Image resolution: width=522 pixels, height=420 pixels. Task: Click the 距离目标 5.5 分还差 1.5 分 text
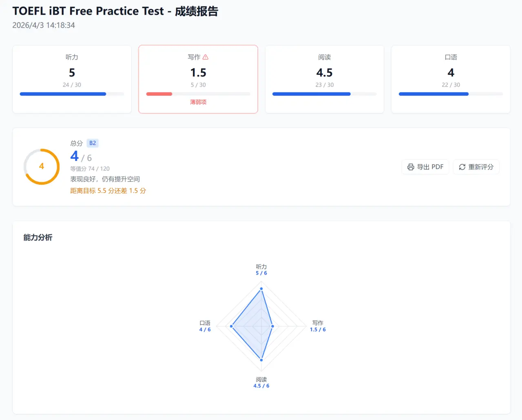pos(108,191)
